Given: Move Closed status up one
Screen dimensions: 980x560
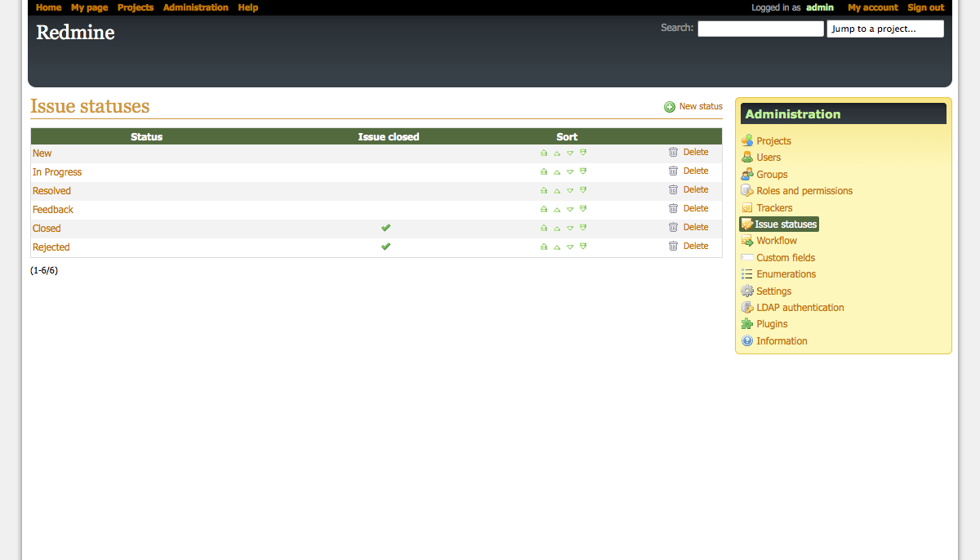Looking at the screenshot, I should pos(557,228).
